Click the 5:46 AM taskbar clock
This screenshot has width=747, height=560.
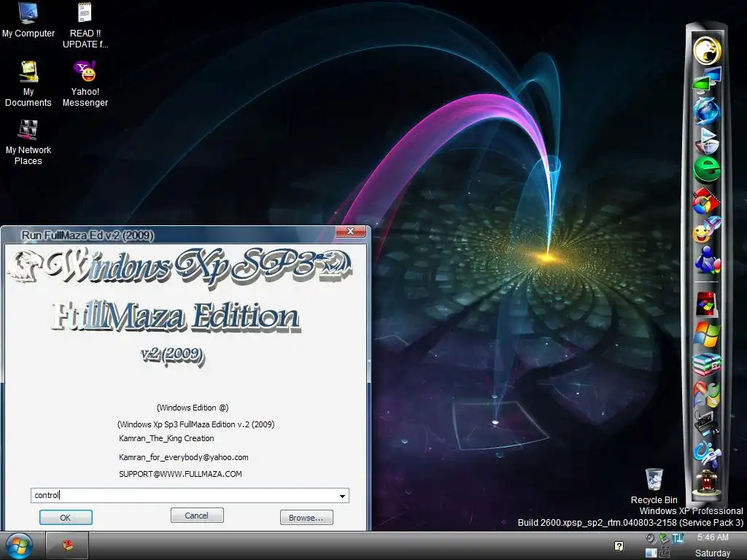[713, 537]
